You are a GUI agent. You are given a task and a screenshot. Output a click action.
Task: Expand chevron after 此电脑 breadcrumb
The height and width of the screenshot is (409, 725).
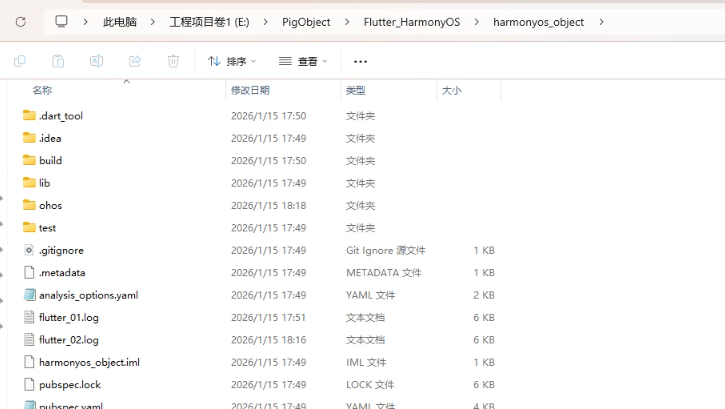tap(153, 22)
